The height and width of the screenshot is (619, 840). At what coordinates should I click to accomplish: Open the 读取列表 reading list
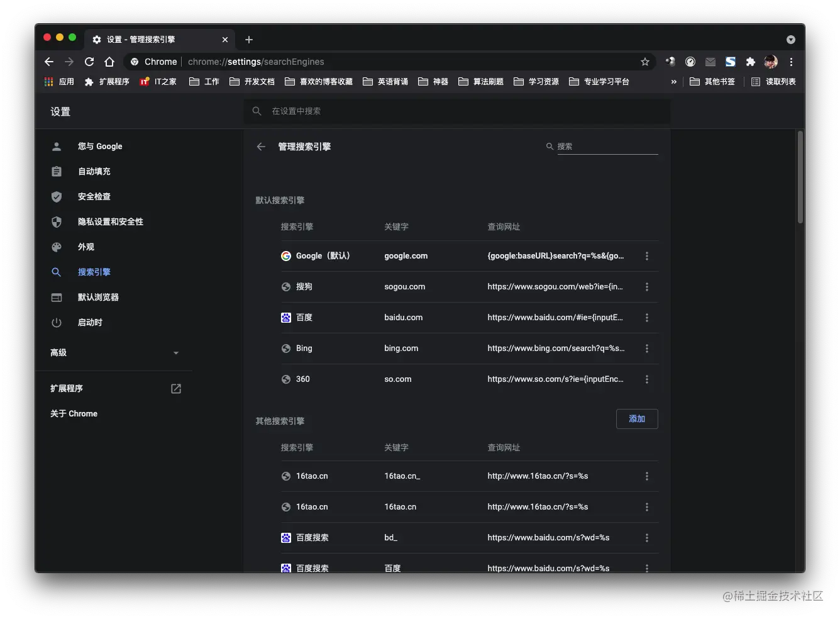pos(773,82)
